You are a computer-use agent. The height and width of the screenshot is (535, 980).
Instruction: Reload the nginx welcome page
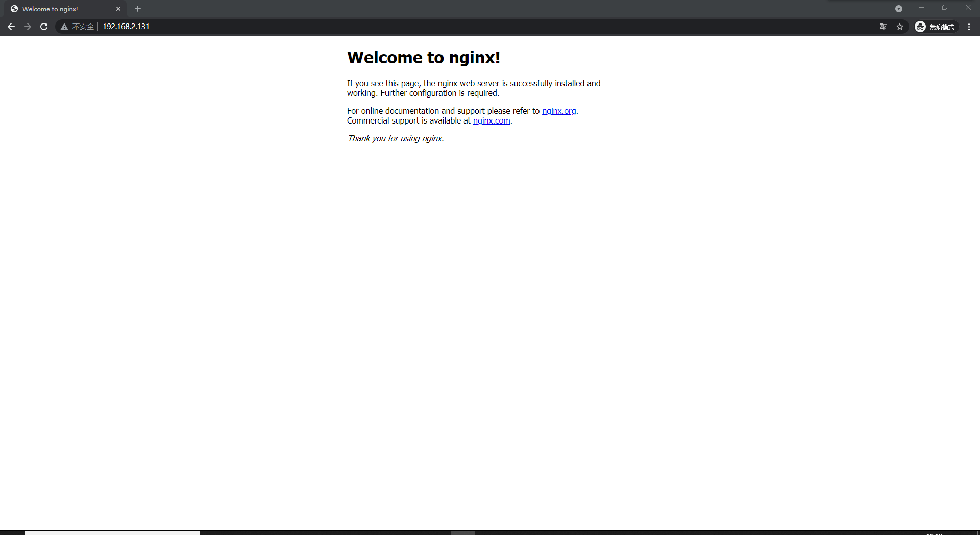[x=44, y=27]
